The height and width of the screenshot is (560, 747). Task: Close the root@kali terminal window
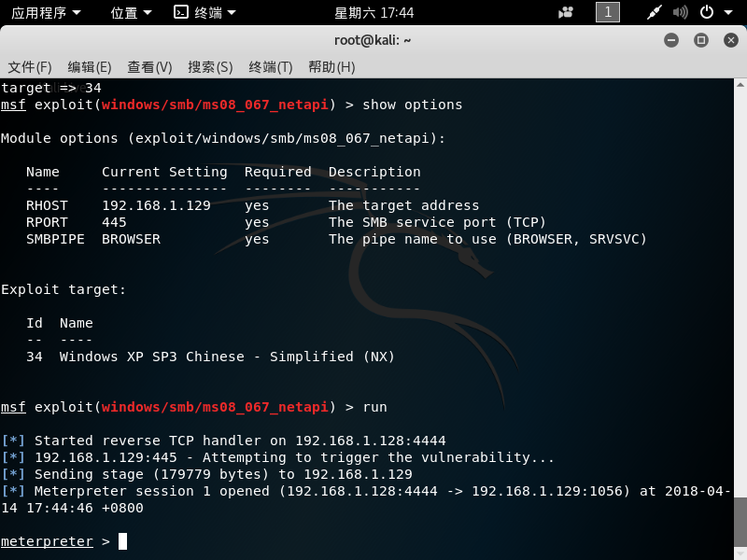point(731,40)
